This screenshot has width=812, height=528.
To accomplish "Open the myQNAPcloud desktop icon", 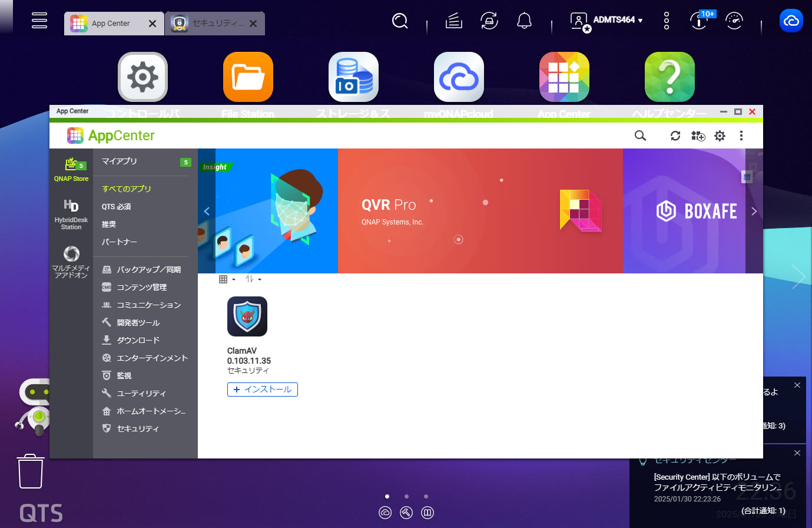I will point(459,77).
